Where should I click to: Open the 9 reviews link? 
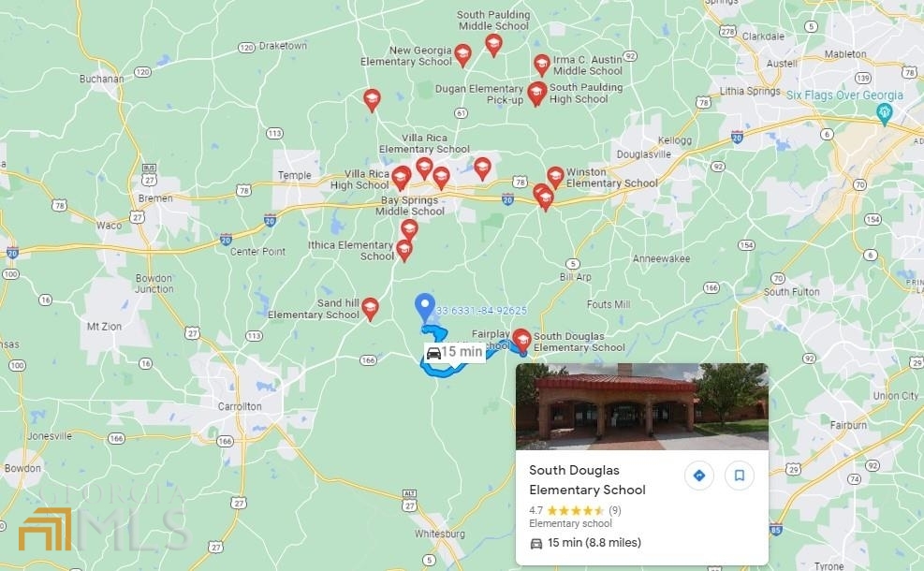point(615,510)
